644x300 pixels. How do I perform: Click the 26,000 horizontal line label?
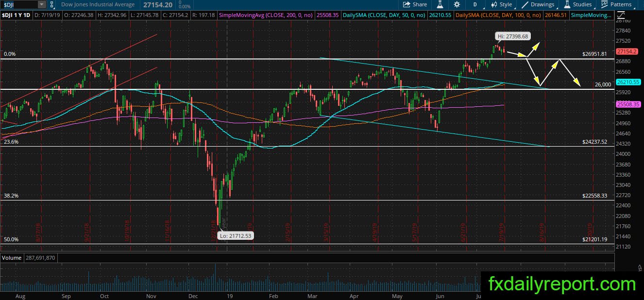click(603, 84)
